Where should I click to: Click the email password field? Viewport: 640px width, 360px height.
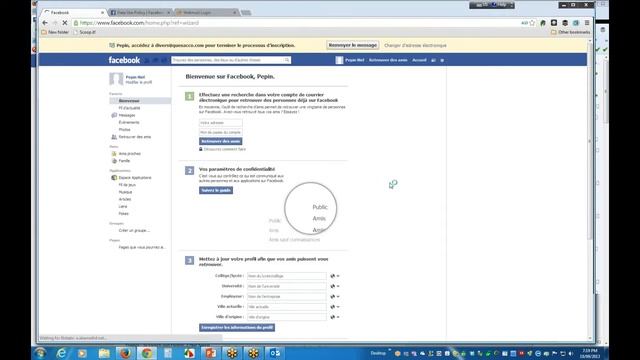(x=220, y=132)
